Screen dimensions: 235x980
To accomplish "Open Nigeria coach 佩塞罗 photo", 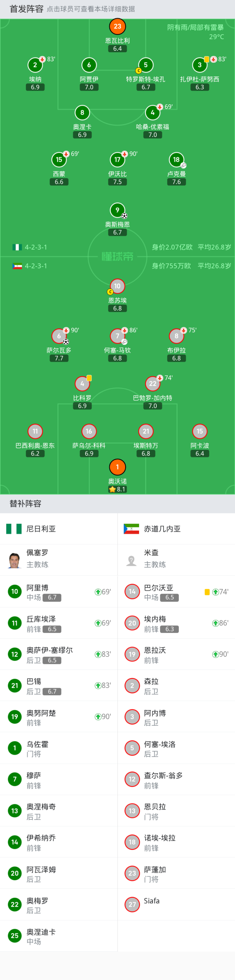I will [x=14, y=560].
